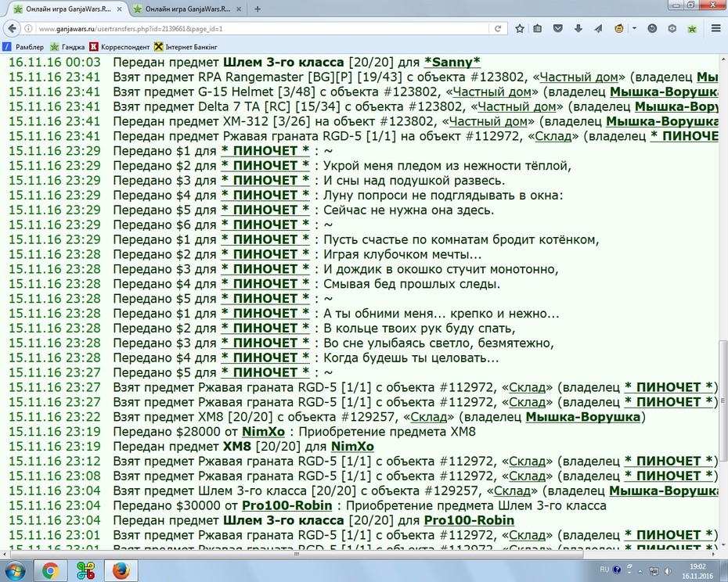Open ПИНОЧЕТ link beside 'Когда будешь ты целовать'
This screenshot has width=728, height=582.
[x=265, y=358]
